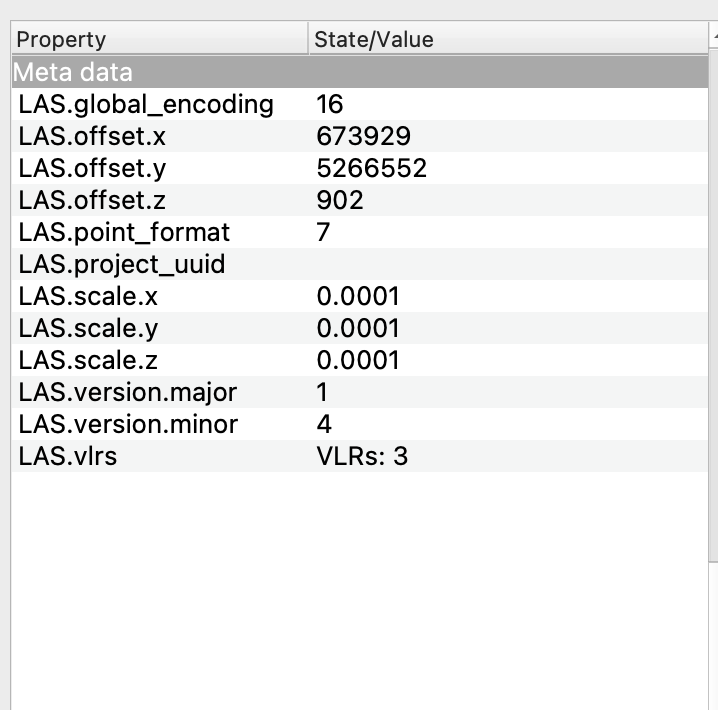Screen dimensions: 718x710
Task: Select the LAS.scale.x property name
Action: click(88, 296)
